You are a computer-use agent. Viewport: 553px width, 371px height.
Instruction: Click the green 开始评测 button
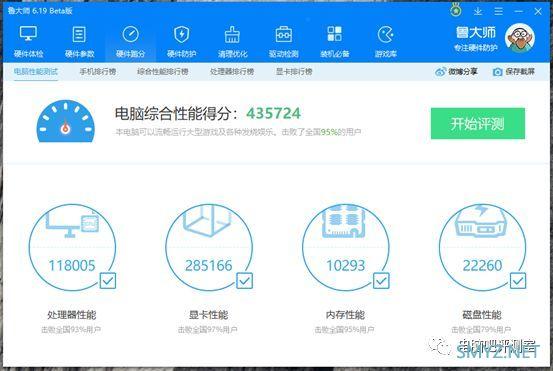tap(478, 123)
